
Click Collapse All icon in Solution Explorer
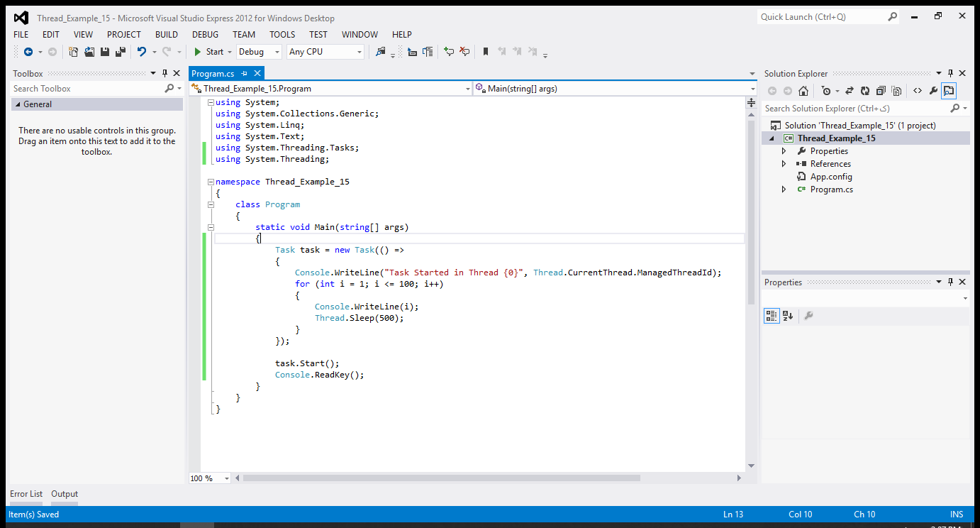[x=881, y=91]
